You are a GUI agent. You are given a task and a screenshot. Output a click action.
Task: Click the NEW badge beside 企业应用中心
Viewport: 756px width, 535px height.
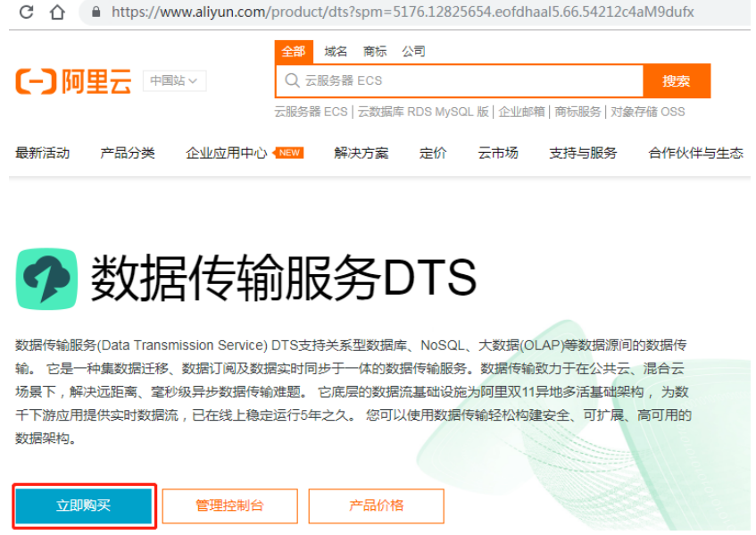pyautogui.click(x=289, y=153)
